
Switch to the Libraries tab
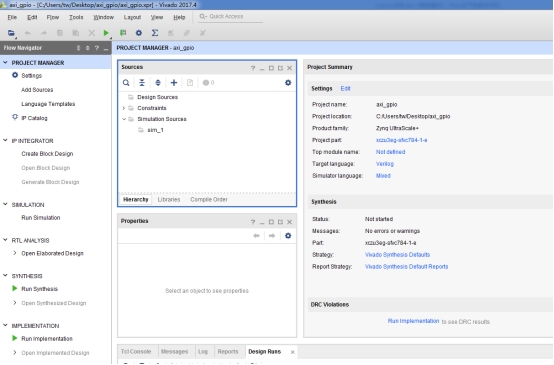169,200
